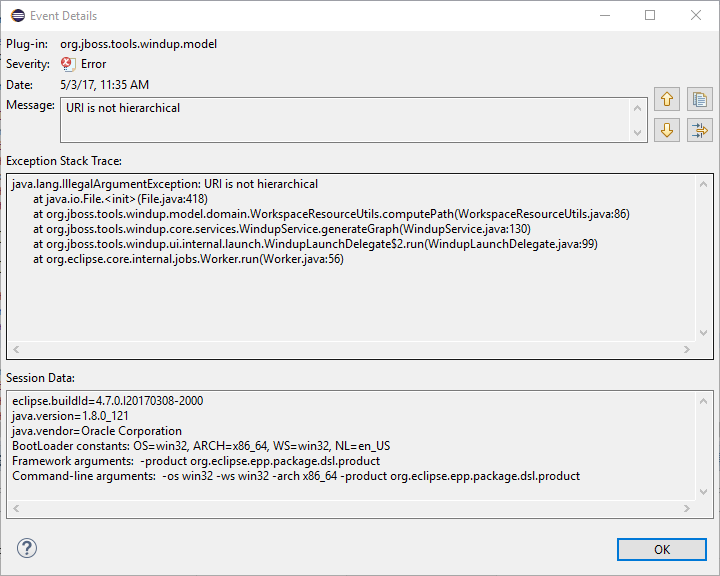Go to the previous event using up arrow
The width and height of the screenshot is (720, 576).
tap(667, 99)
